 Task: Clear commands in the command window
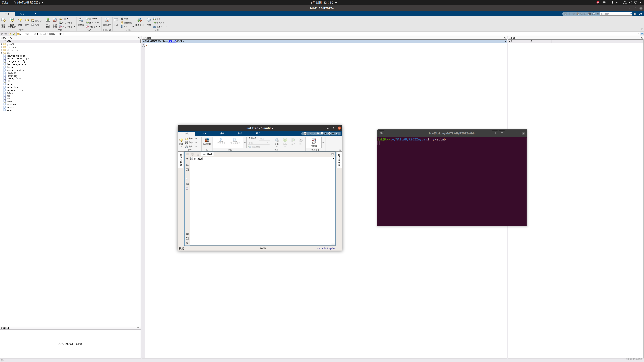click(x=93, y=27)
